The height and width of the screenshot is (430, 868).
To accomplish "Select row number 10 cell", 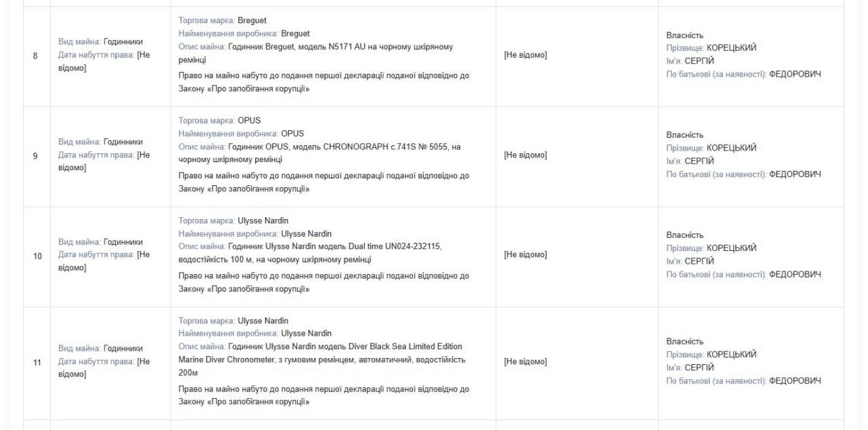I will [x=37, y=256].
